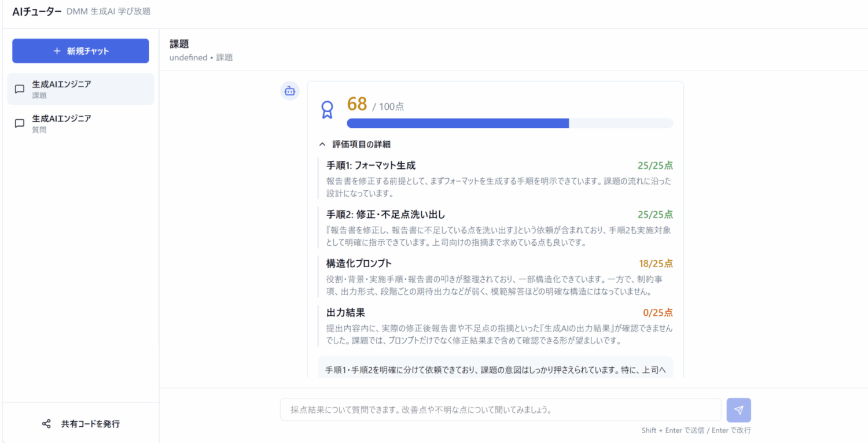This screenshot has width=868, height=443.
Task: Click the DMM 生成AI 学び放題 subtitle
Action: (109, 12)
